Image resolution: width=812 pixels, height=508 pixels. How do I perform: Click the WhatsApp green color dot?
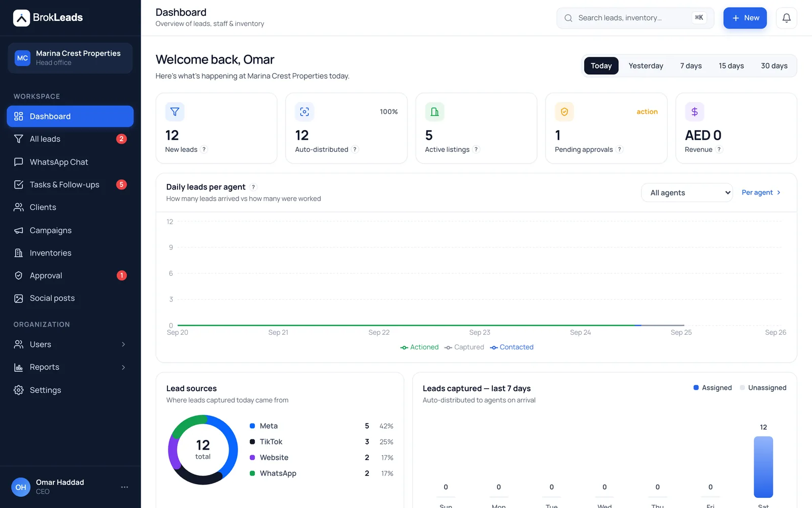pos(252,473)
